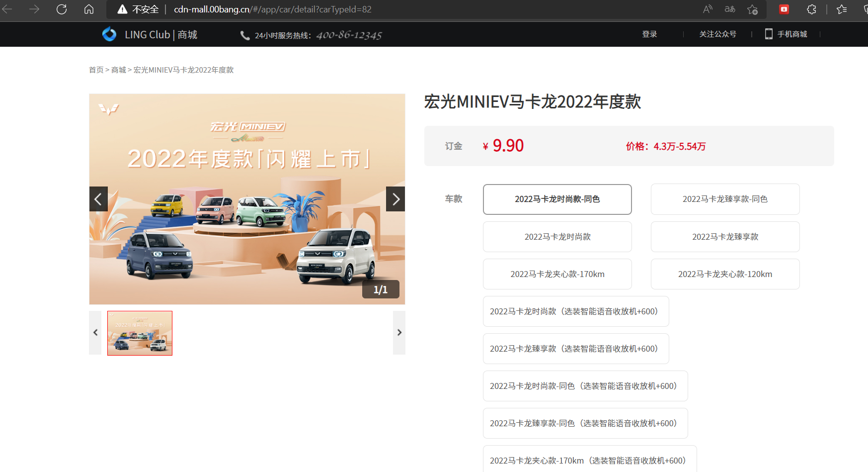Image resolution: width=868 pixels, height=472 pixels.
Task: Go to 首页 in breadcrumb
Action: [96, 70]
